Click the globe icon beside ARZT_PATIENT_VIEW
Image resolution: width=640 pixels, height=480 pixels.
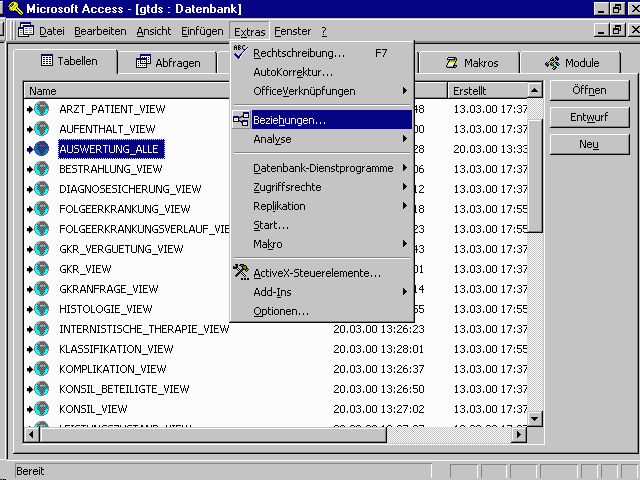click(x=42, y=109)
